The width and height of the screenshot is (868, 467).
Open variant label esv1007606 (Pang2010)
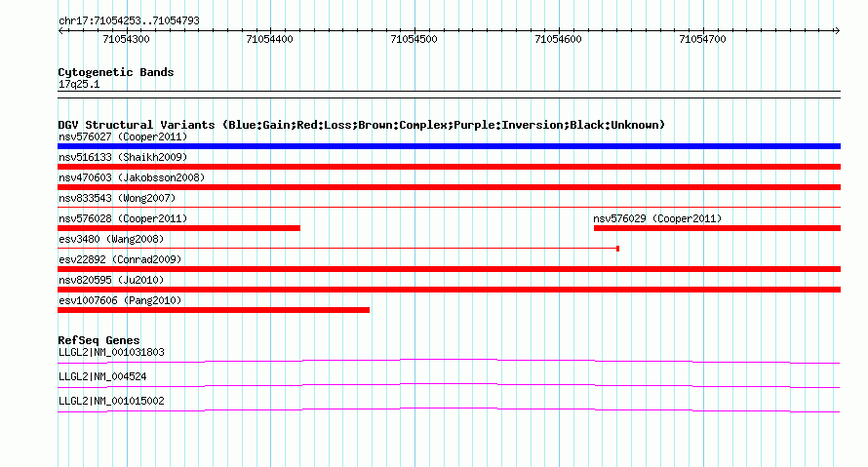click(120, 300)
